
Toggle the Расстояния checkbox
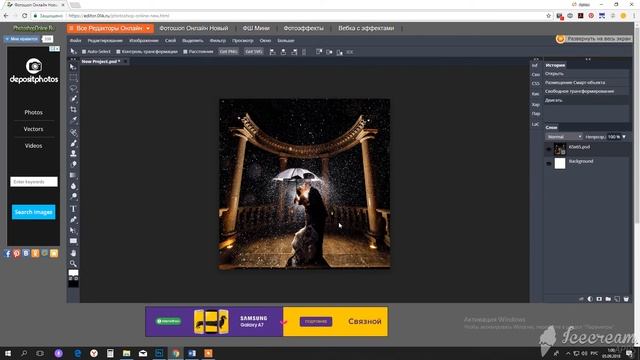(x=185, y=52)
